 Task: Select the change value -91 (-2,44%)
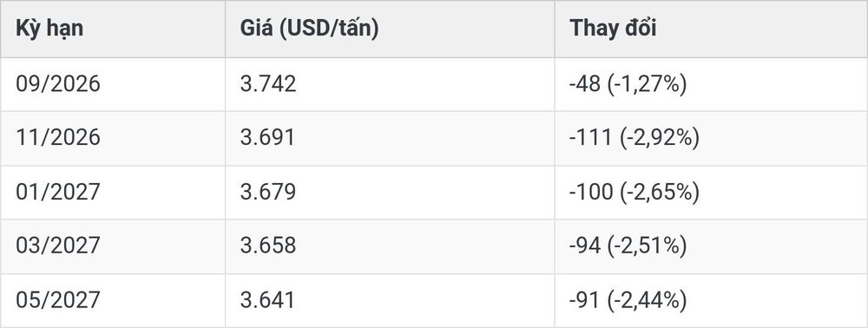coord(628,300)
